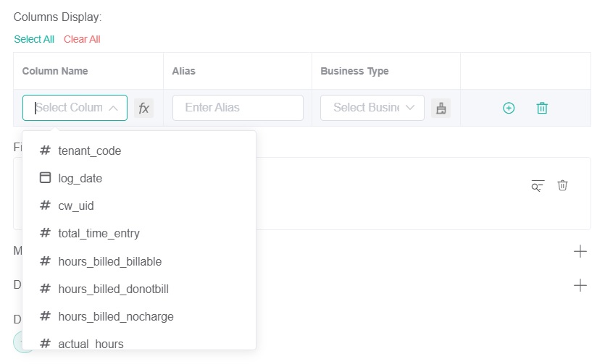Select the log_date date column option

[80, 178]
